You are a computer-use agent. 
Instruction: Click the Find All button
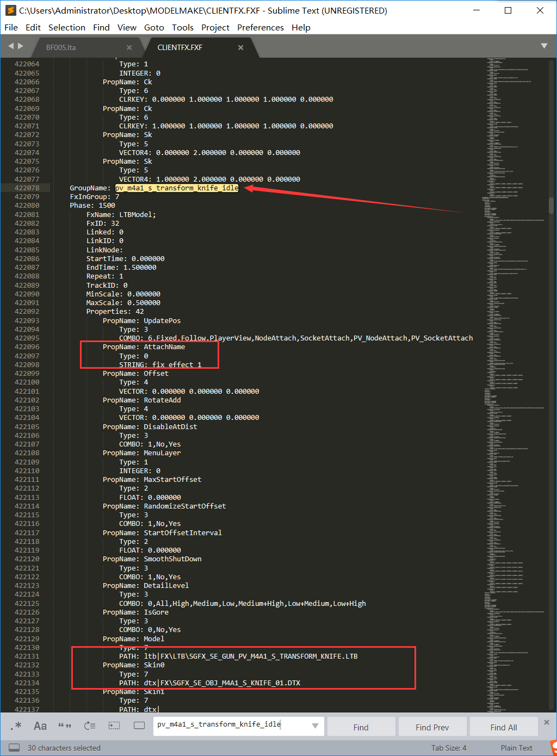[504, 727]
